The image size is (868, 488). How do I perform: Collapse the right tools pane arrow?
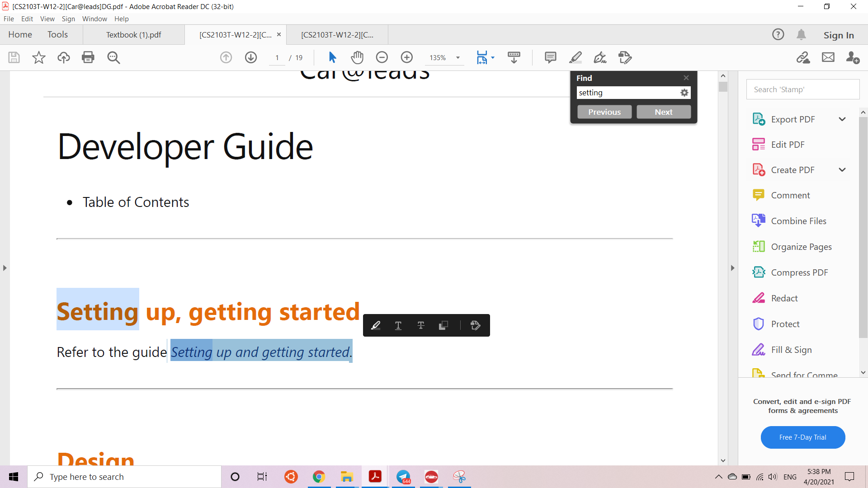[732, 268]
